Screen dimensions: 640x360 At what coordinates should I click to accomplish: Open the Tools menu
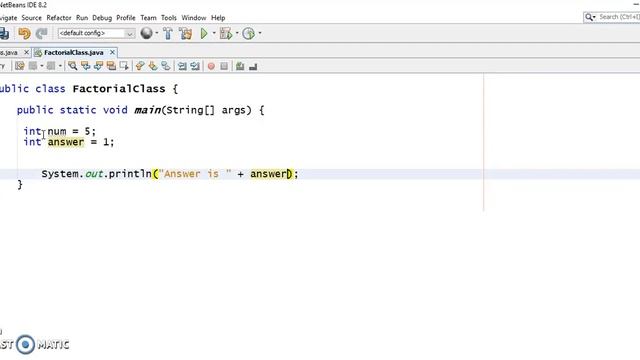[169, 18]
